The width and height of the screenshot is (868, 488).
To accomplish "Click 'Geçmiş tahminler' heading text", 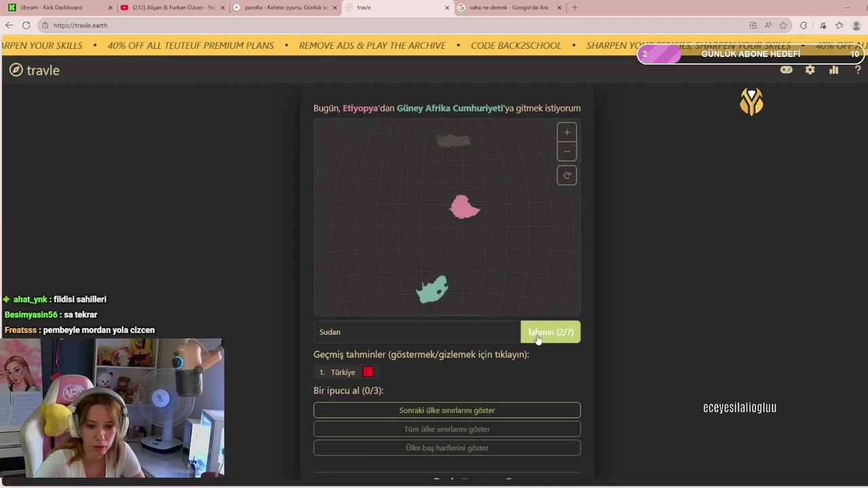I will coord(421,354).
